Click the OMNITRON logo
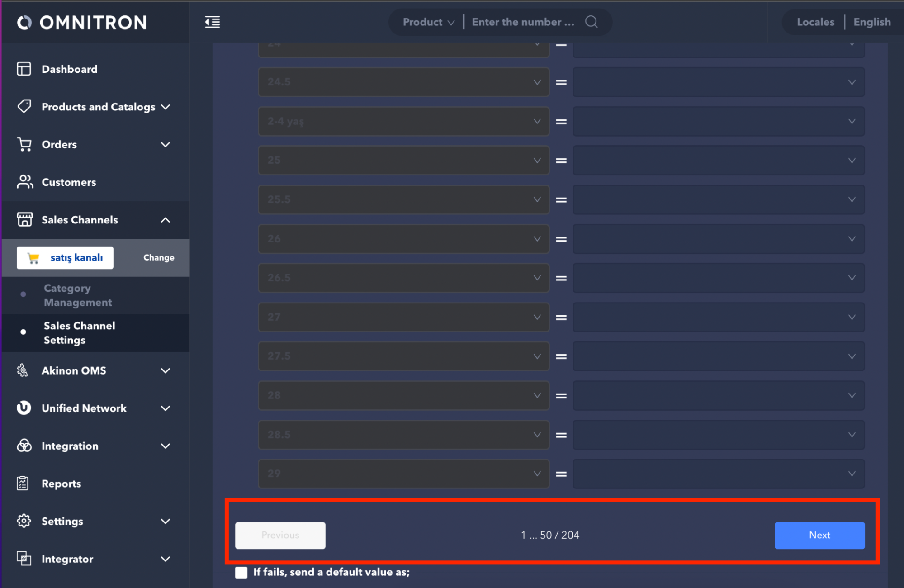This screenshot has width=904, height=588. [x=82, y=23]
